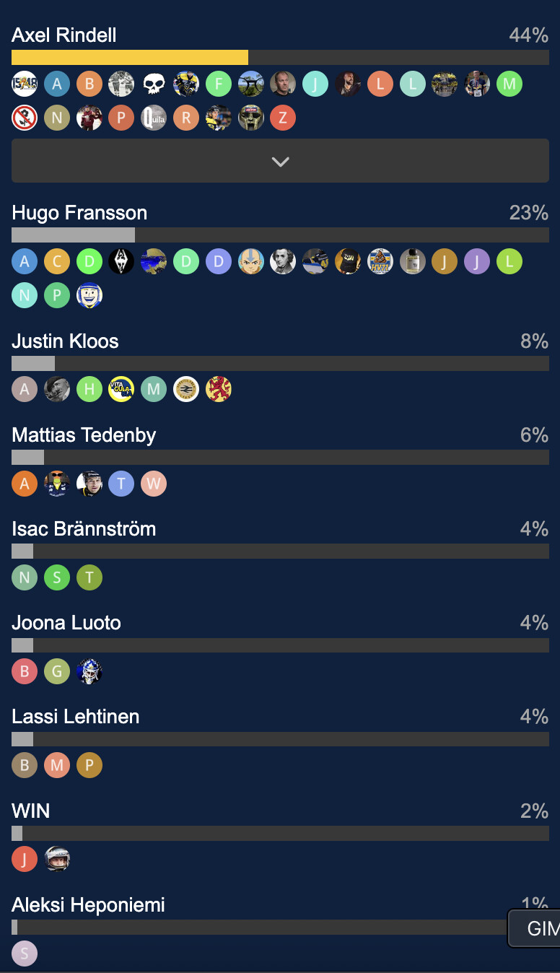Select the Aang bald cartoon avatar
The image size is (560, 973).
coord(250,261)
